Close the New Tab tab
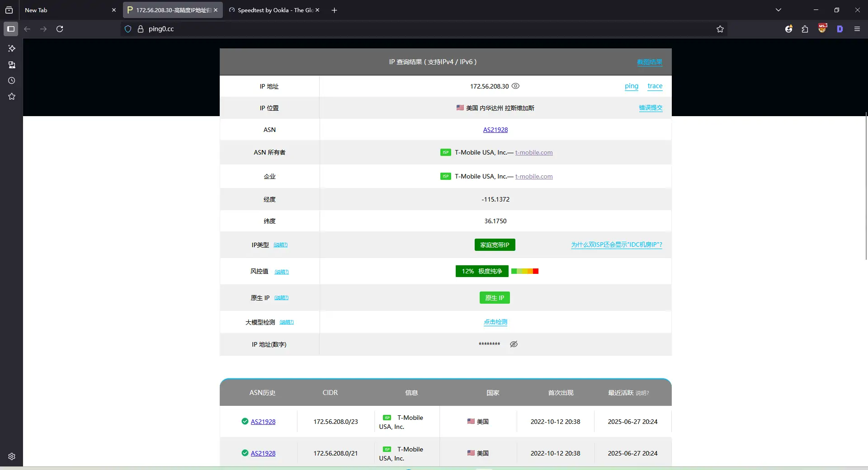This screenshot has height=470, width=868. [114, 10]
